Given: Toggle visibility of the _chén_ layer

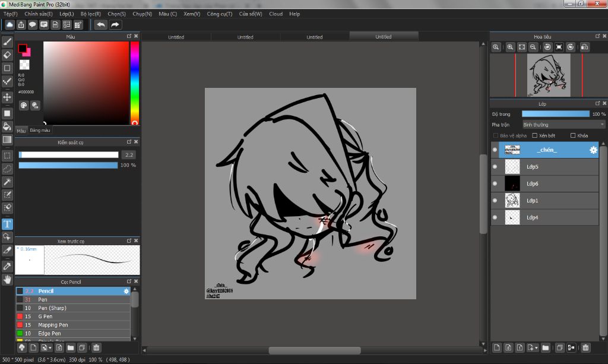Looking at the screenshot, I should tap(495, 150).
